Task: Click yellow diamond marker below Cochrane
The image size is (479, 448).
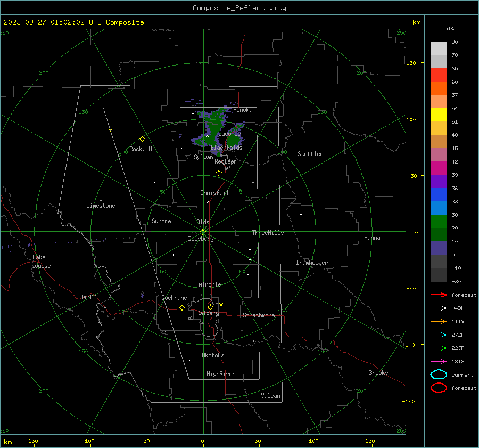Action: [x=183, y=307]
